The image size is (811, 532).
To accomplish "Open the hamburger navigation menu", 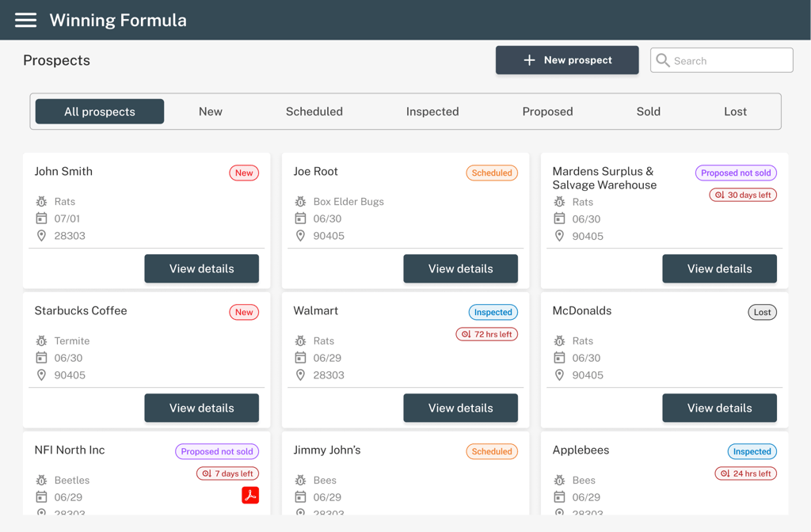I will point(25,20).
